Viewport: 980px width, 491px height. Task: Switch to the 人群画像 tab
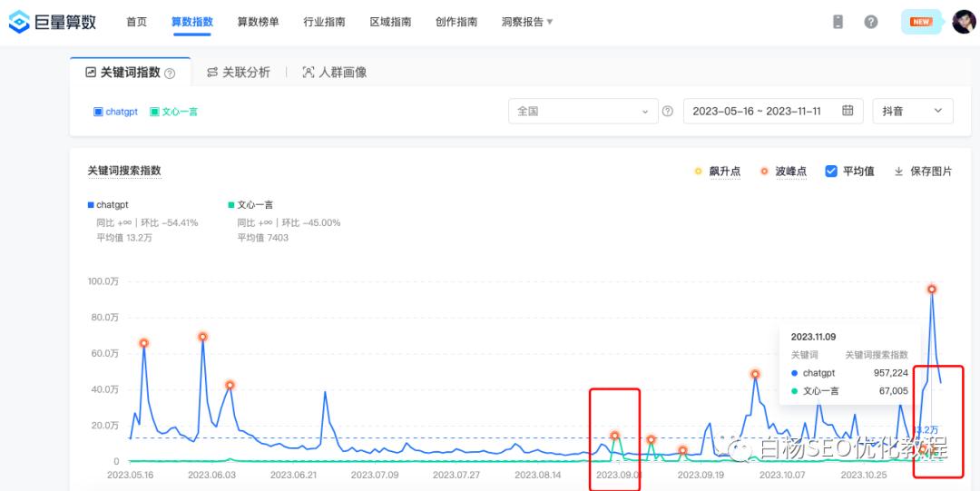coord(334,73)
